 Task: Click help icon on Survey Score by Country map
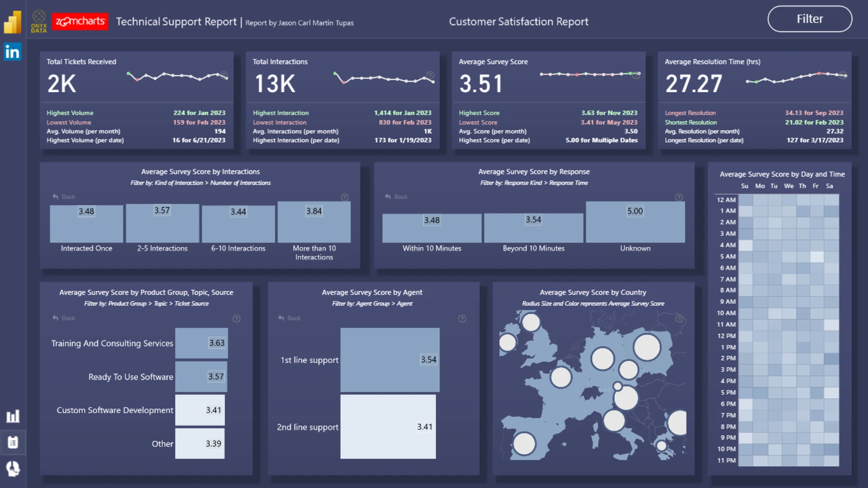click(x=679, y=319)
